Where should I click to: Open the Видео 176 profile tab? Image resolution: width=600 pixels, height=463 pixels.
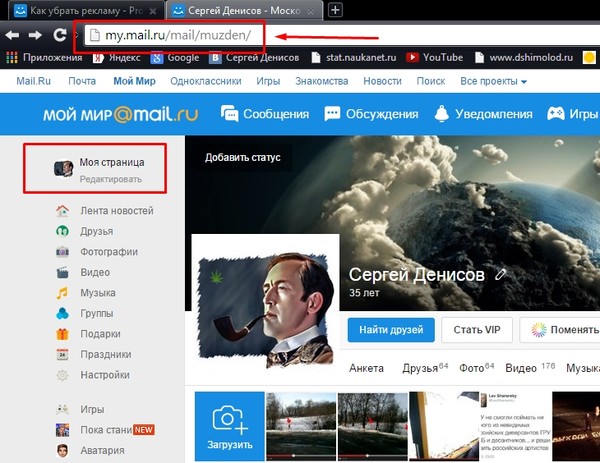530,368
